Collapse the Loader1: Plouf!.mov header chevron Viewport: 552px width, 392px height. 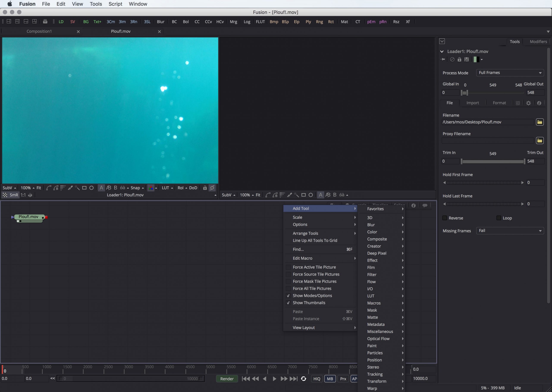[442, 52]
